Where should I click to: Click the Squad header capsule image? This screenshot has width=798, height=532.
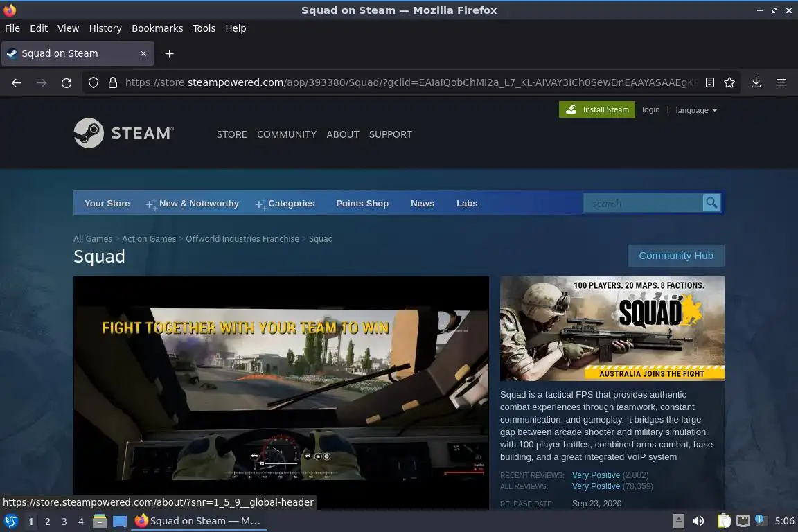612,328
